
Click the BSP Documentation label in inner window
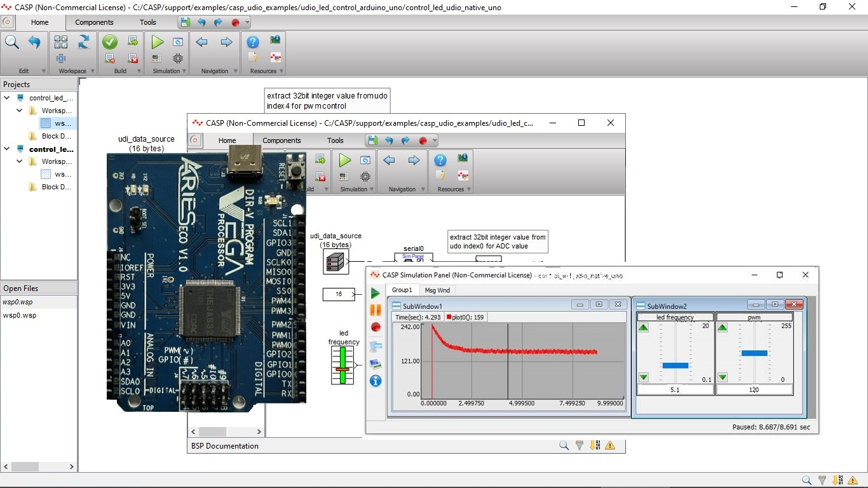pyautogui.click(x=225, y=446)
